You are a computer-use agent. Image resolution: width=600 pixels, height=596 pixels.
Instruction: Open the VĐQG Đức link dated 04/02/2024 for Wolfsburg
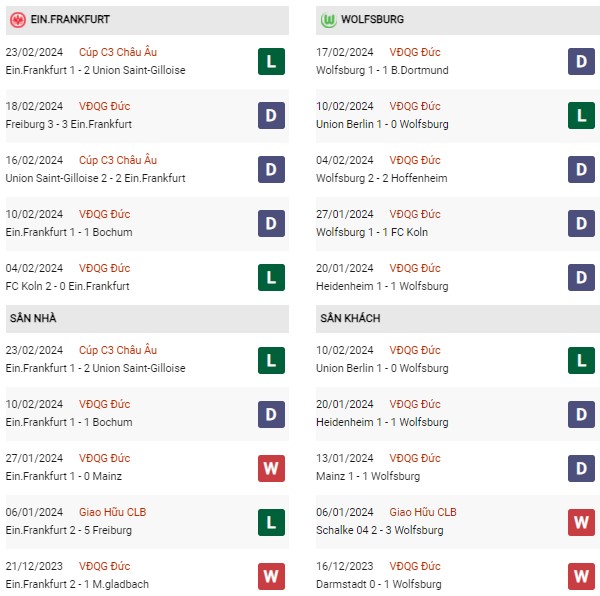coord(415,160)
